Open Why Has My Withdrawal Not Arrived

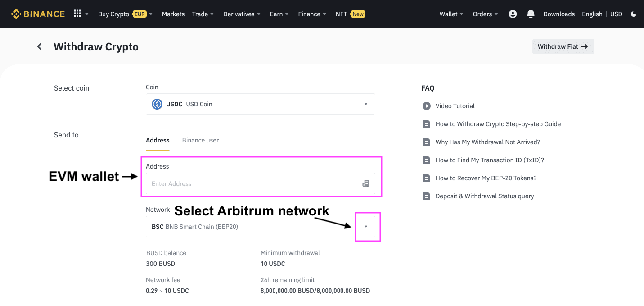(488, 142)
